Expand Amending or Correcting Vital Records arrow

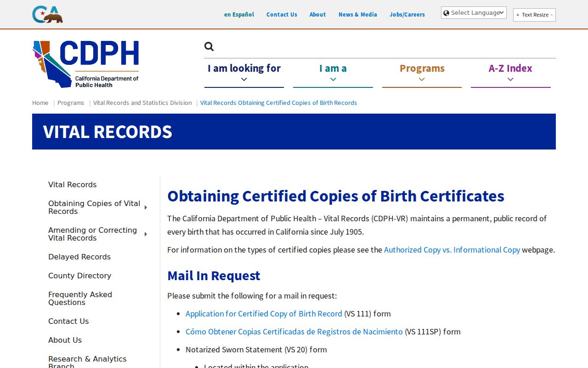click(x=146, y=234)
